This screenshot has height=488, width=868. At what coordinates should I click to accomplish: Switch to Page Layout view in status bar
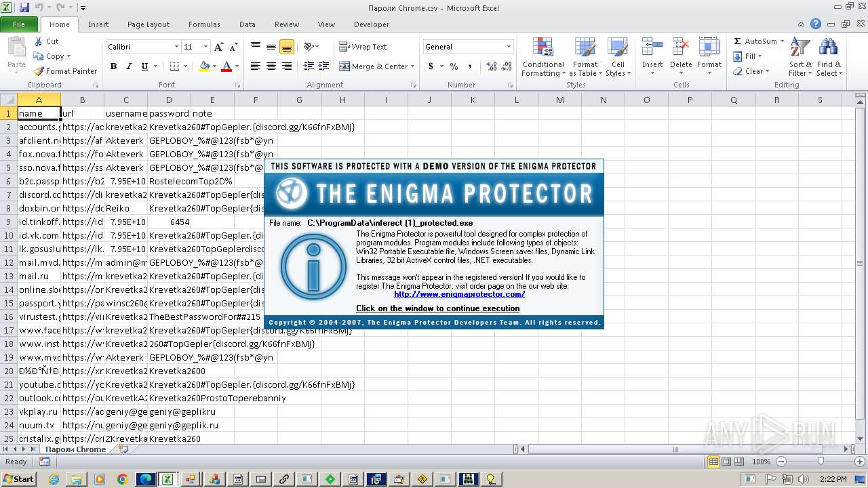click(x=726, y=462)
